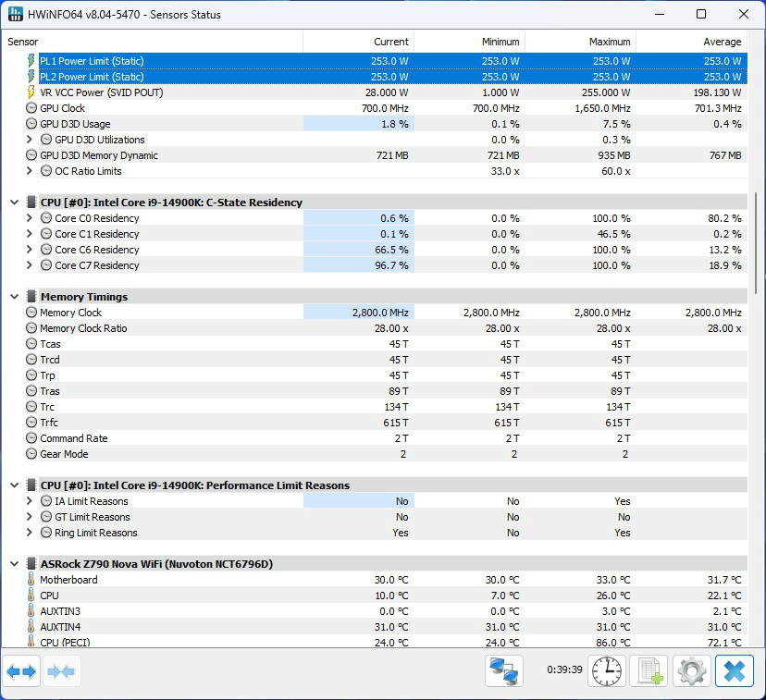Image resolution: width=766 pixels, height=700 pixels.
Task: Click the Average column header
Action: click(722, 42)
